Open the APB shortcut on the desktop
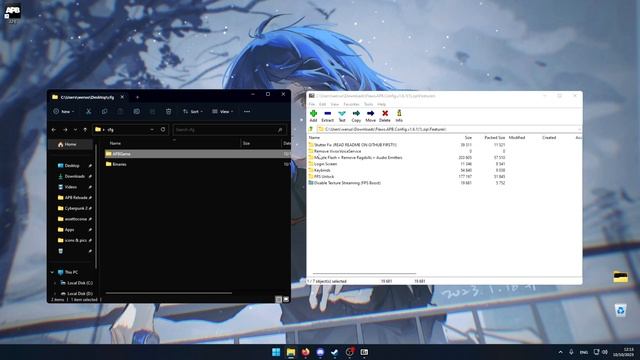This screenshot has height=360, width=640. (12, 12)
